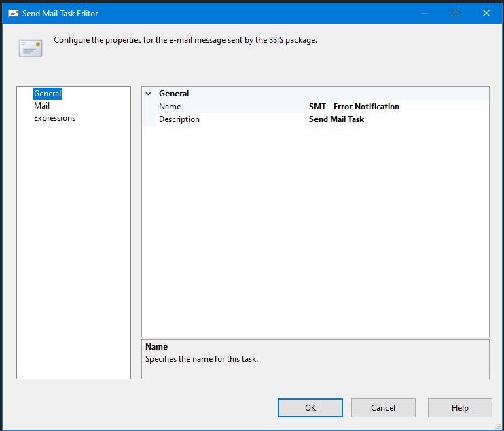Select the General page in left list
The height and width of the screenshot is (431, 504).
(x=48, y=94)
